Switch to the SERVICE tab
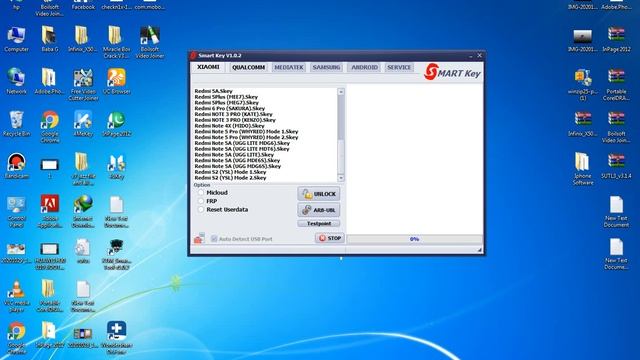640x360 pixels. pos(399,67)
